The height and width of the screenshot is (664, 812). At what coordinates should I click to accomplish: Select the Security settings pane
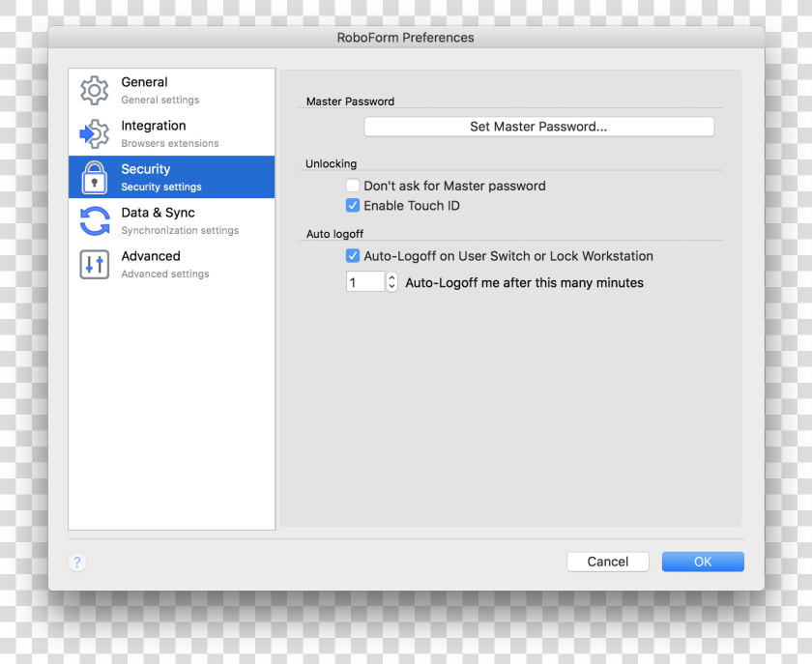171,177
